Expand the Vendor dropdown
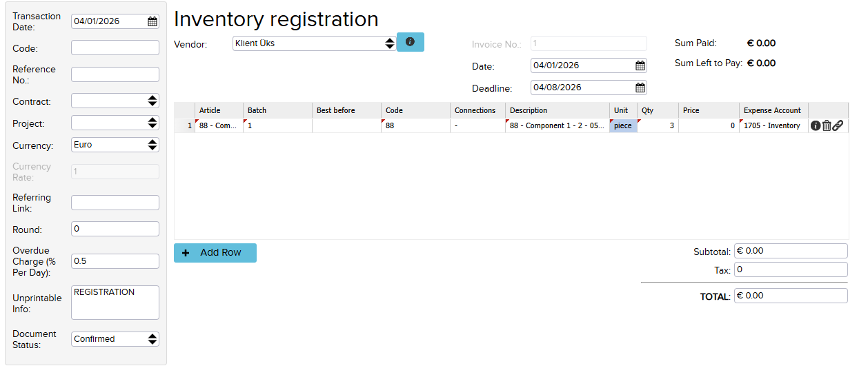The image size is (868, 377). coord(390,43)
